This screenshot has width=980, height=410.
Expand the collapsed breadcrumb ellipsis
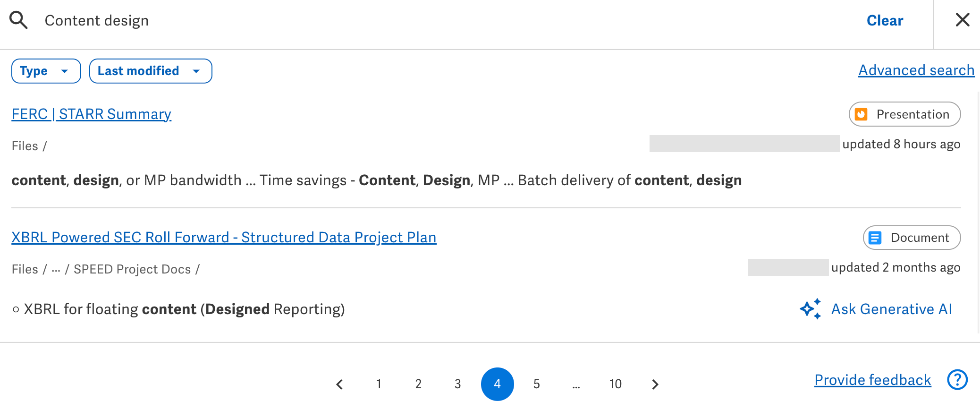point(57,269)
